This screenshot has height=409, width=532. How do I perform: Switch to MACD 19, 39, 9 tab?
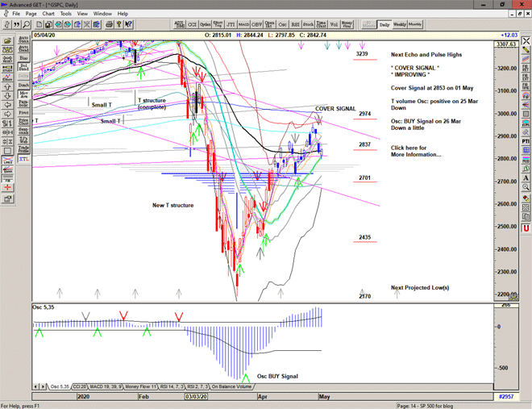(x=107, y=387)
